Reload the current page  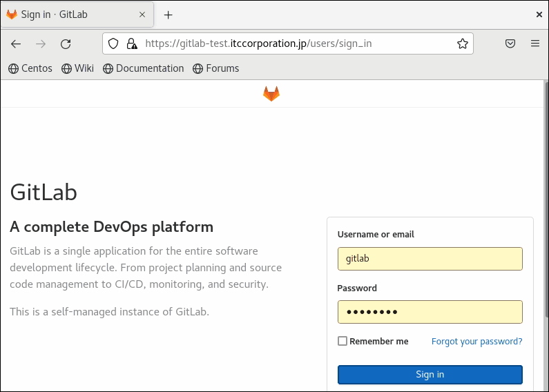point(66,43)
